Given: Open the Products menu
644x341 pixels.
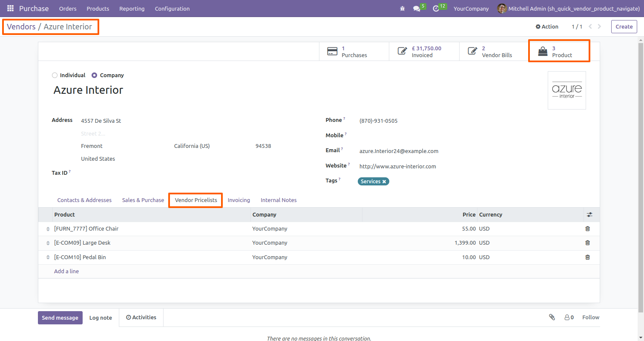Looking at the screenshot, I should click(98, 9).
